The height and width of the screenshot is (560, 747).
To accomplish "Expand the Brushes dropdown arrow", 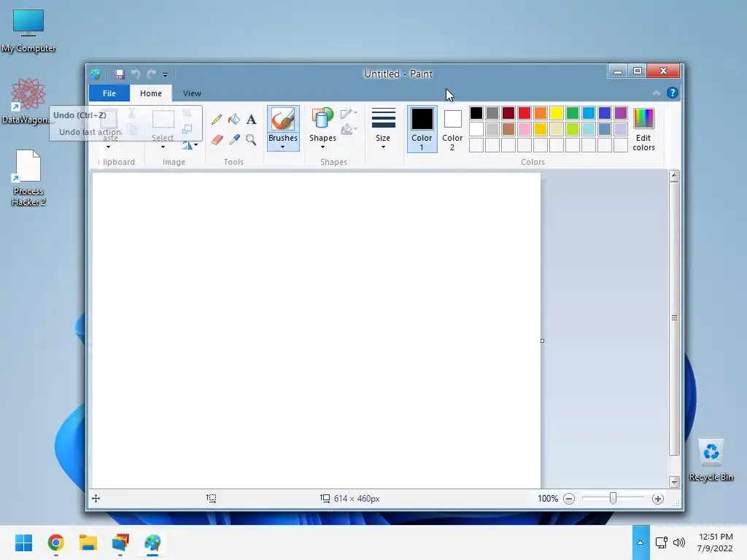I will (283, 147).
